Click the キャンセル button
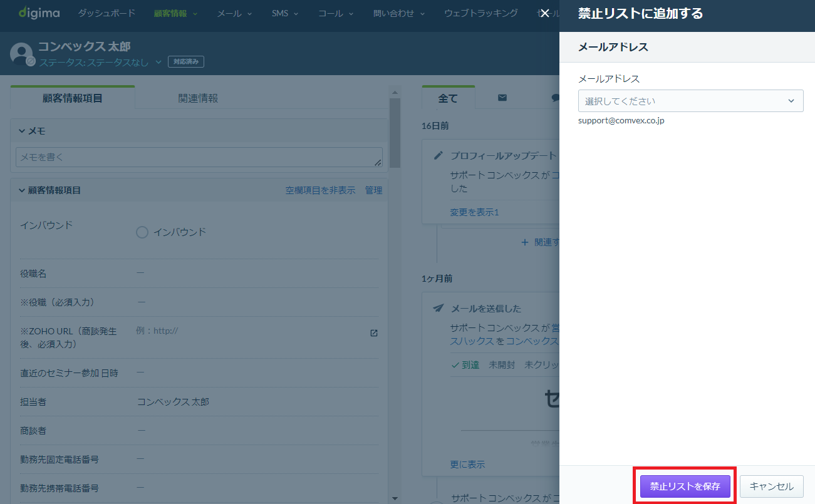Image resolution: width=815 pixels, height=504 pixels. pos(772,486)
